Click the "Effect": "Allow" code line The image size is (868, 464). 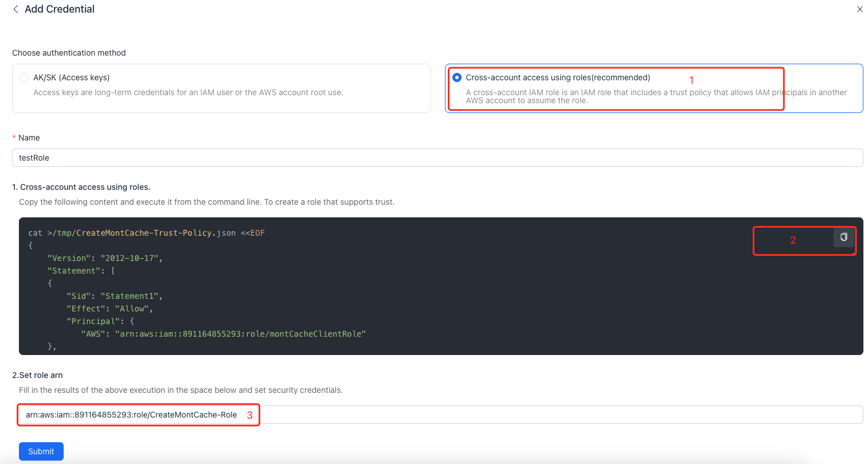pos(110,309)
